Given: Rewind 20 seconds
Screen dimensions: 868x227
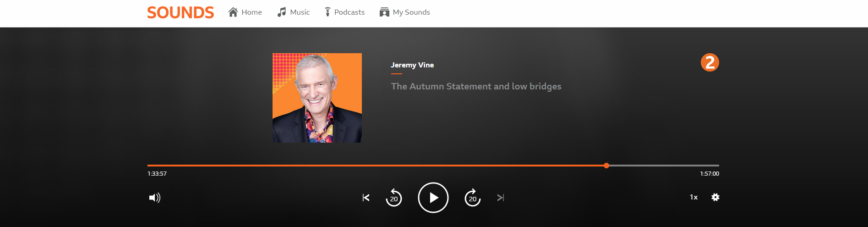Looking at the screenshot, I should click(394, 198).
